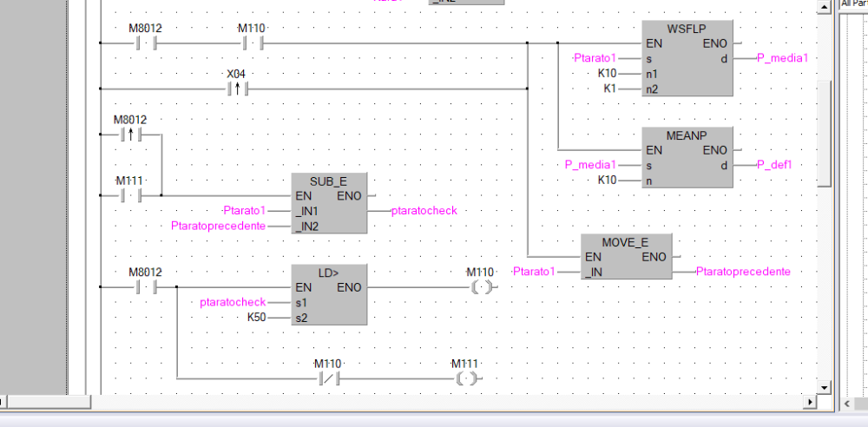Viewport: 868px width, 427px height.
Task: Click the P_def1 output variable
Action: coord(774,165)
